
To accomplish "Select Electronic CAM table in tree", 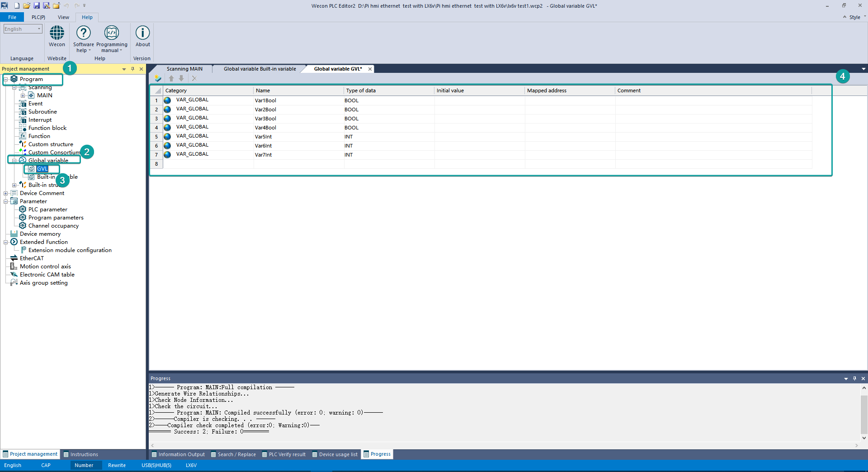I will (47, 275).
